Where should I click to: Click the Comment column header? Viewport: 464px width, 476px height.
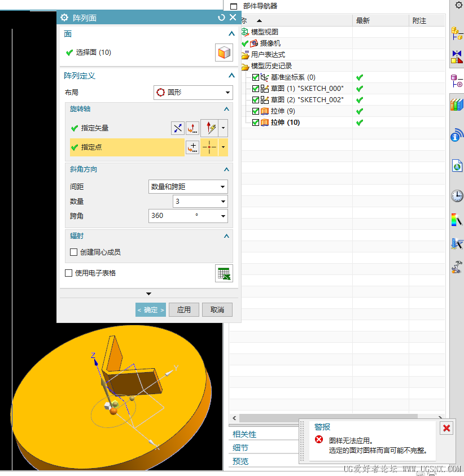point(427,21)
